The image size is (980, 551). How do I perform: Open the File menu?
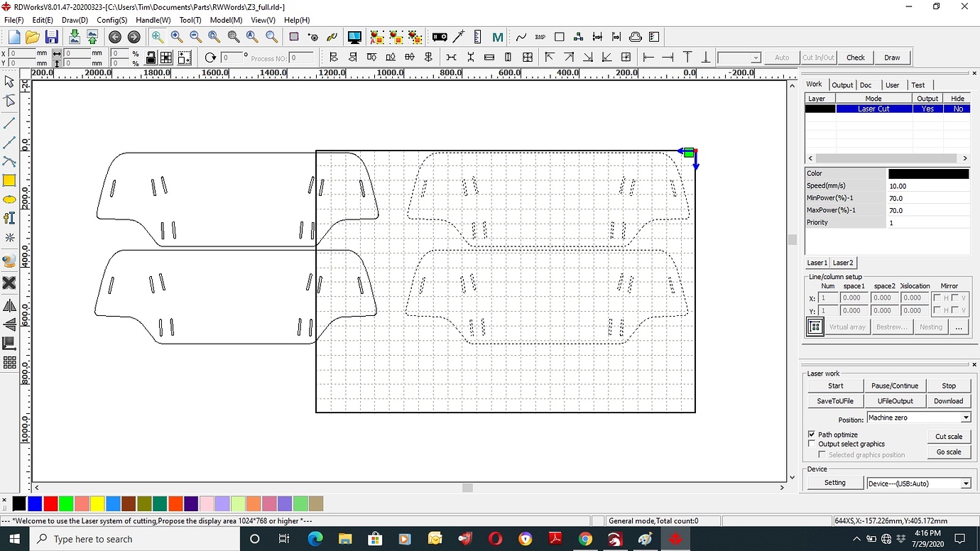pos(14,20)
